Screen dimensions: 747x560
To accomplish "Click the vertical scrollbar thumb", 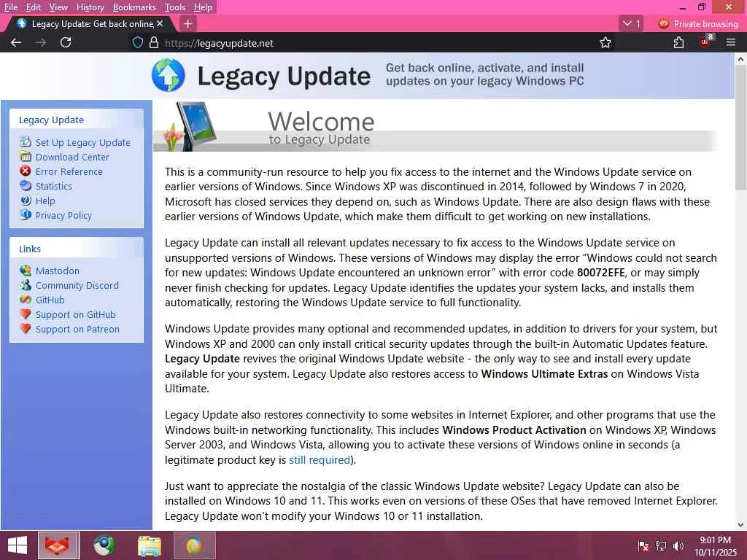I will pos(740,128).
